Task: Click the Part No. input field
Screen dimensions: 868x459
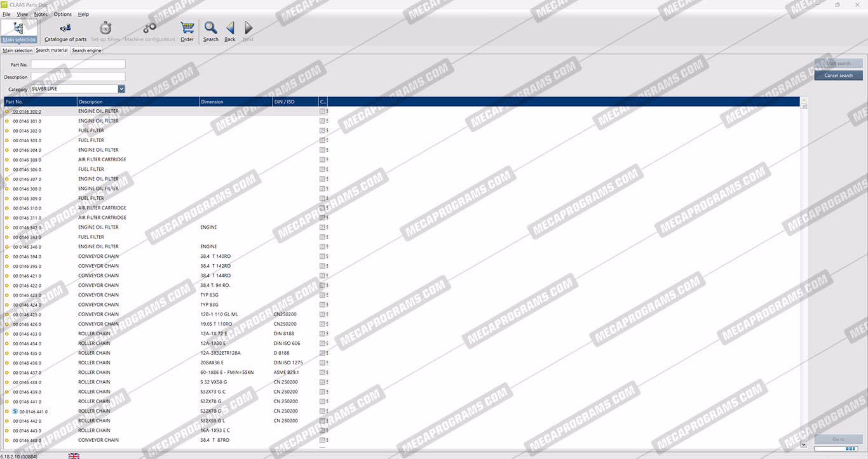Action: 78,64
